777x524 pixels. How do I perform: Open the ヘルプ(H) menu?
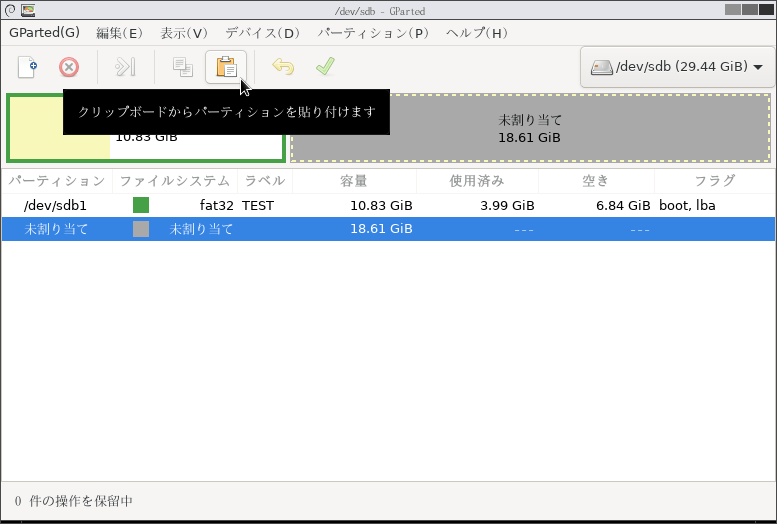point(477,33)
